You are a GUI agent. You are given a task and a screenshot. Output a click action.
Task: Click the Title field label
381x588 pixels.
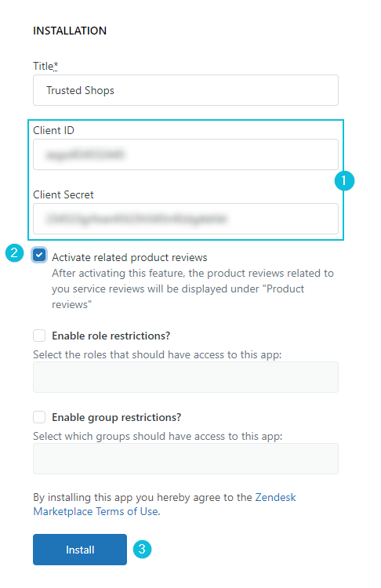point(45,66)
